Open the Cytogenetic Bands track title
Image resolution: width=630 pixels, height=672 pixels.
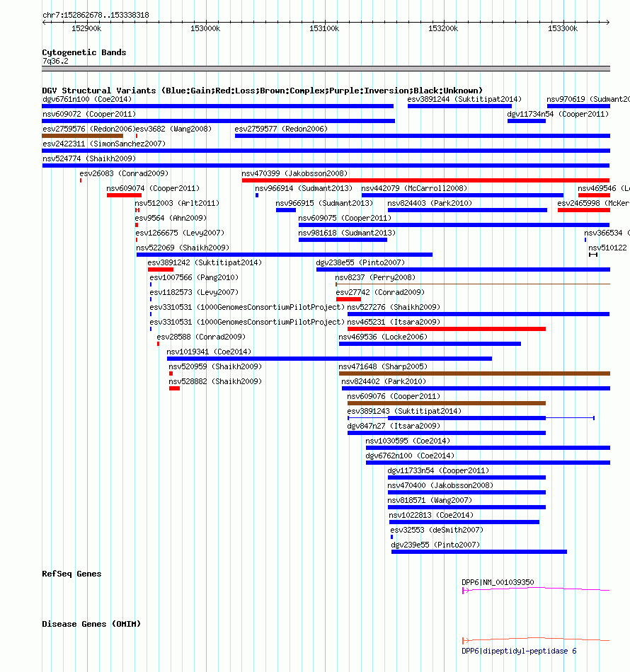pyautogui.click(x=84, y=52)
